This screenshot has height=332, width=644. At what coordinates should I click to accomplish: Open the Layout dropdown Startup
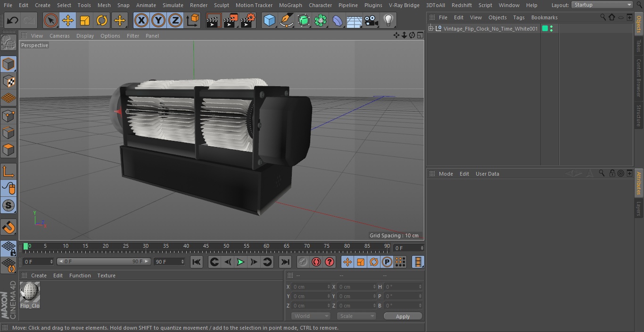pos(603,5)
